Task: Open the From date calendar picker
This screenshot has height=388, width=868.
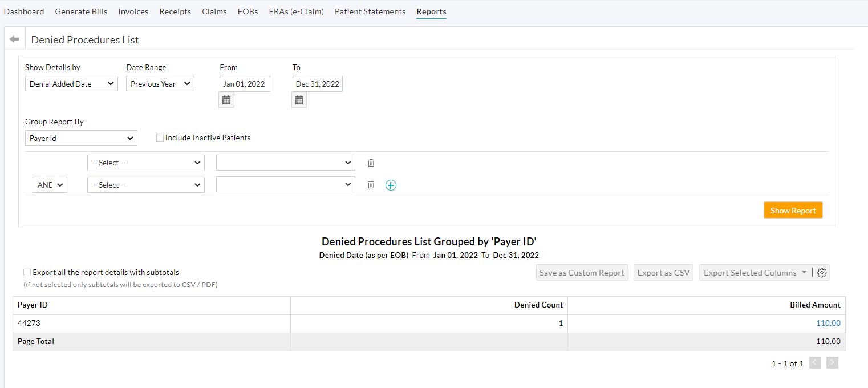Action: (x=226, y=100)
